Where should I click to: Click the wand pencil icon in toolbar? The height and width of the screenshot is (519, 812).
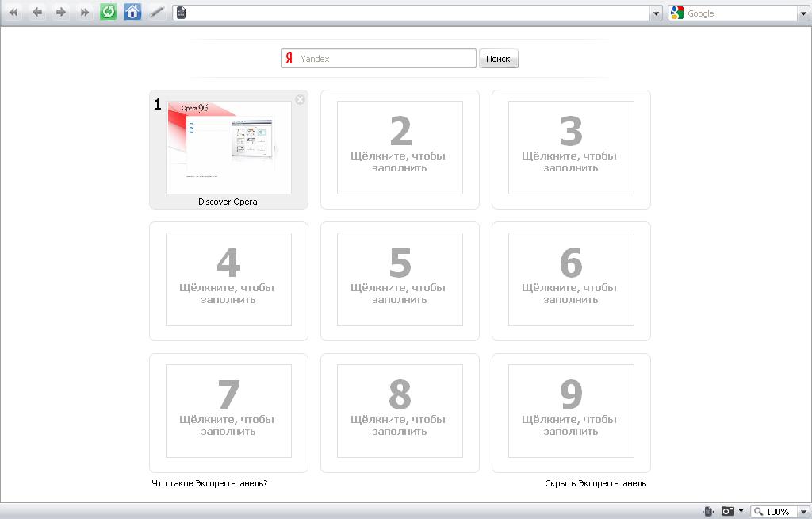(156, 12)
